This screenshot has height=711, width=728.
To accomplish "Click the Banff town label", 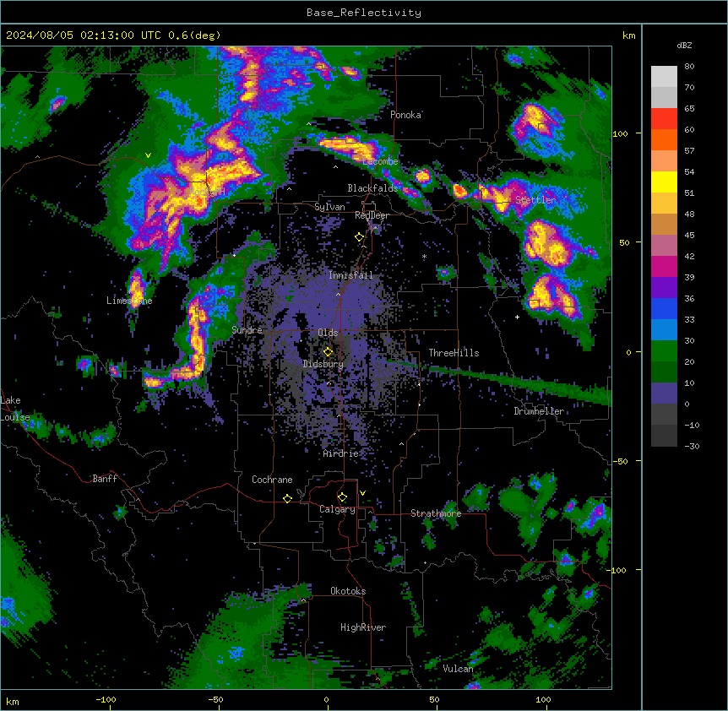I will pos(105,479).
